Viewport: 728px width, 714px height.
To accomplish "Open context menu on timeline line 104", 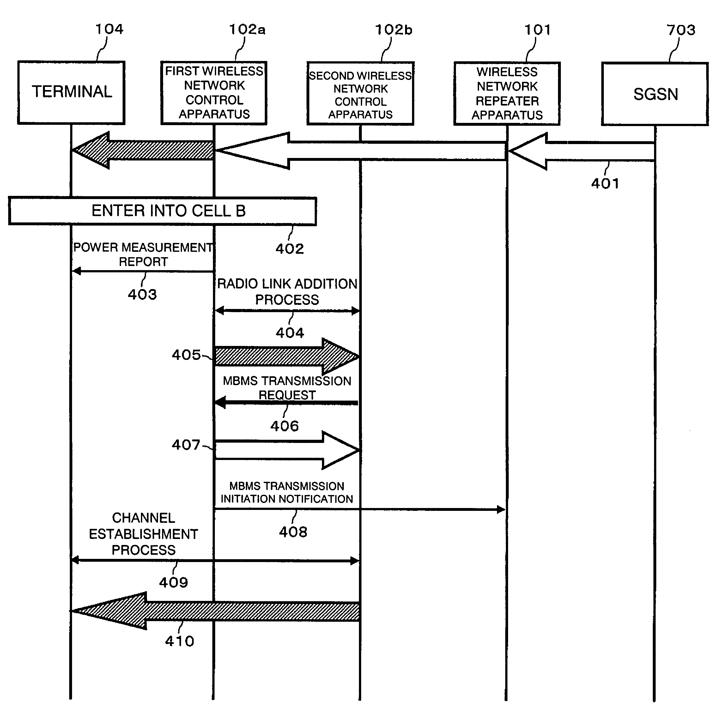I will [x=68, y=392].
